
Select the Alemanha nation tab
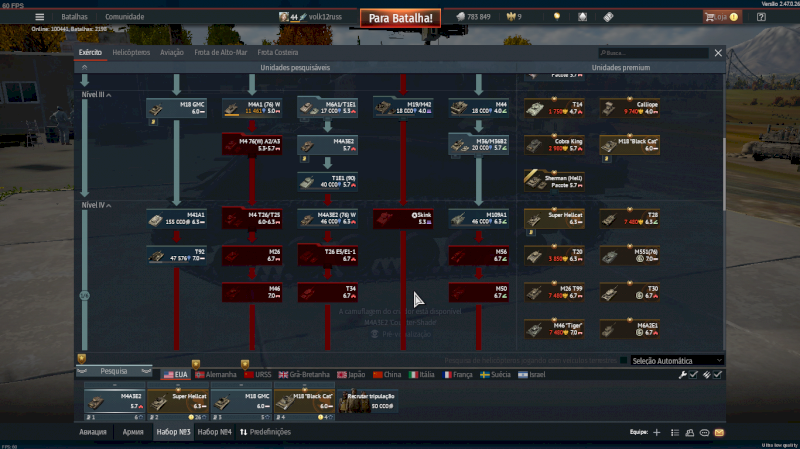click(x=216, y=374)
